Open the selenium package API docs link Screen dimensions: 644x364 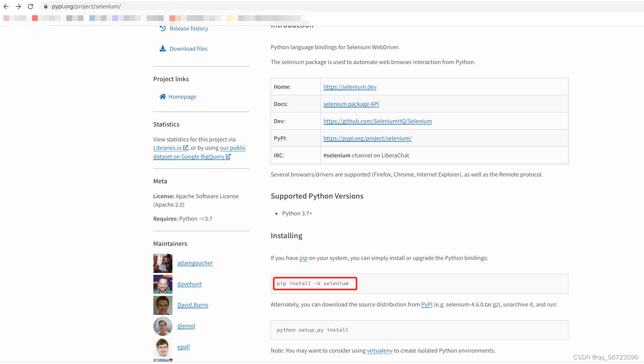351,104
